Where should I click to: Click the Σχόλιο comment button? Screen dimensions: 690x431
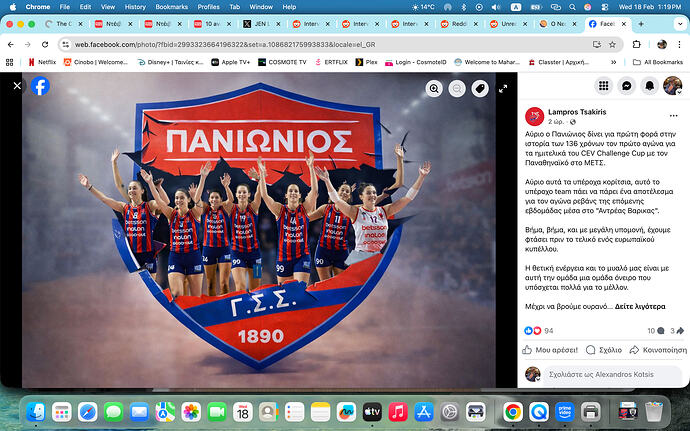(604, 350)
